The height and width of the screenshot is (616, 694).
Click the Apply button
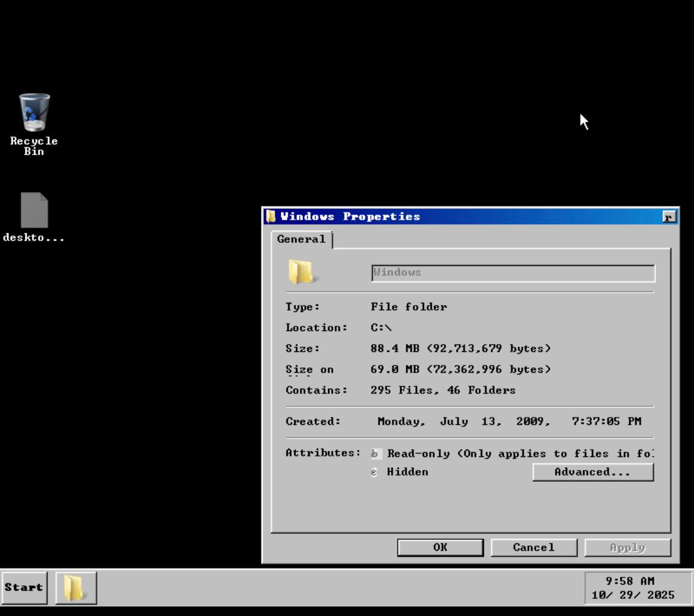(x=627, y=547)
